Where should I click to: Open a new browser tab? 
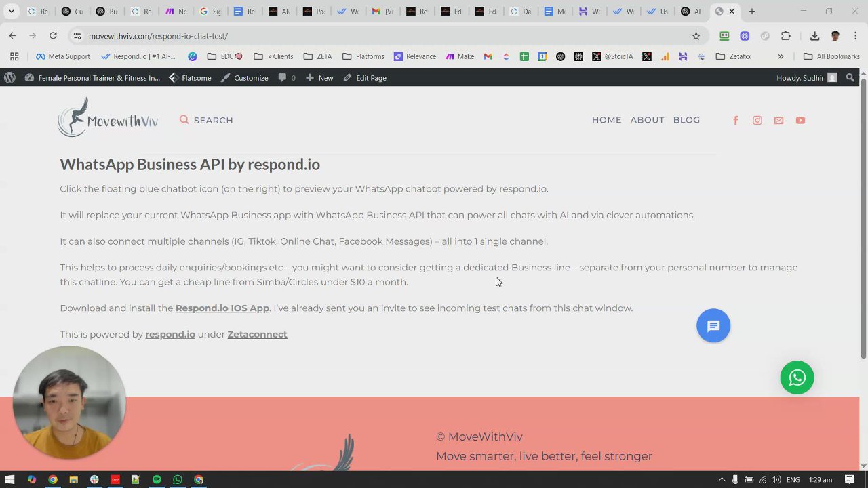(751, 12)
